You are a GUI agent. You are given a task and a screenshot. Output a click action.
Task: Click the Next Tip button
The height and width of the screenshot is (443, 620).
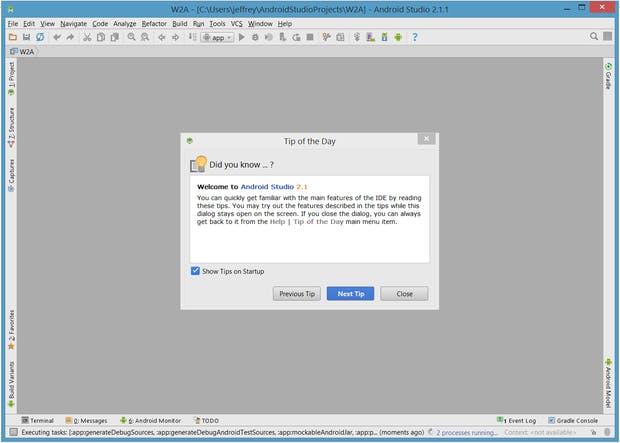click(x=350, y=294)
